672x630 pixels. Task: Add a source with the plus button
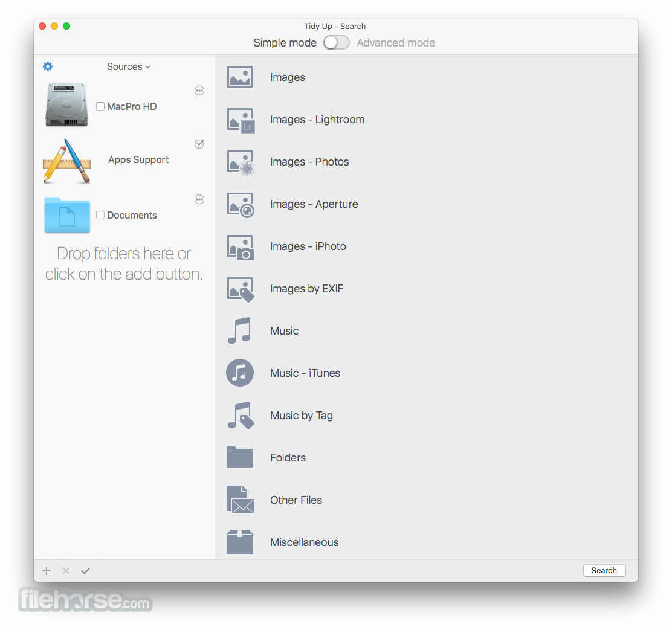coord(47,570)
